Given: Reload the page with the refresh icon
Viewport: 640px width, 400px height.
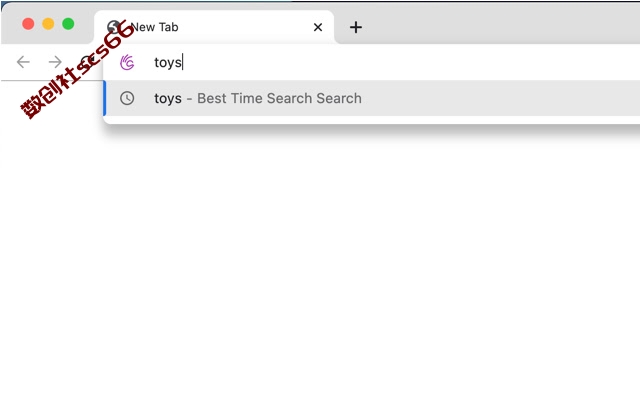Looking at the screenshot, I should pyautogui.click(x=87, y=62).
